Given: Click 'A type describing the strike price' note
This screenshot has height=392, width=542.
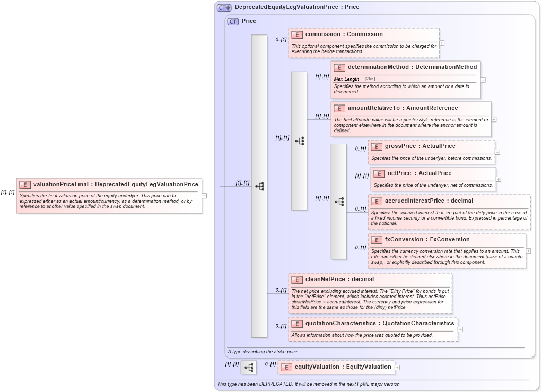Looking at the screenshot, I should click(x=263, y=352).
